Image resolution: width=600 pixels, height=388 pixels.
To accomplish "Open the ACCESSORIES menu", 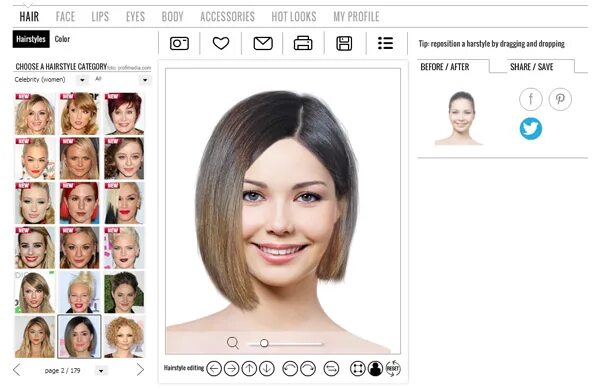I will (x=227, y=16).
